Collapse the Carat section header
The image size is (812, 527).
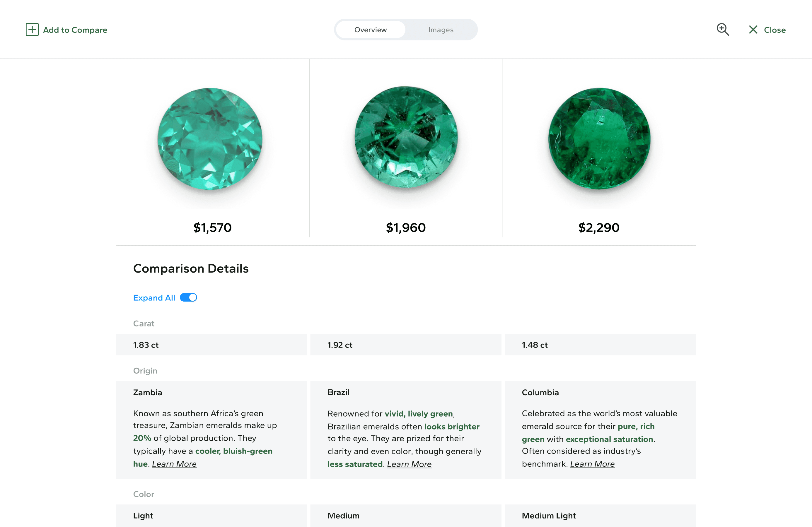pos(144,323)
